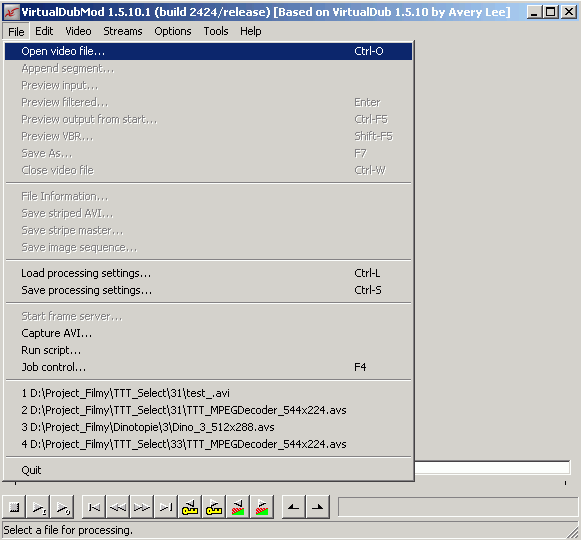Go to previous keyframe key icon
This screenshot has width=581, height=540.
(190, 507)
